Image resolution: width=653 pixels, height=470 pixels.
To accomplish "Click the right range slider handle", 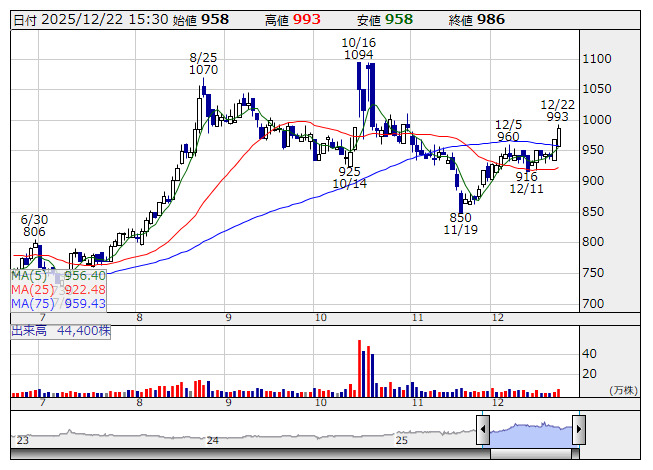I will [x=578, y=431].
